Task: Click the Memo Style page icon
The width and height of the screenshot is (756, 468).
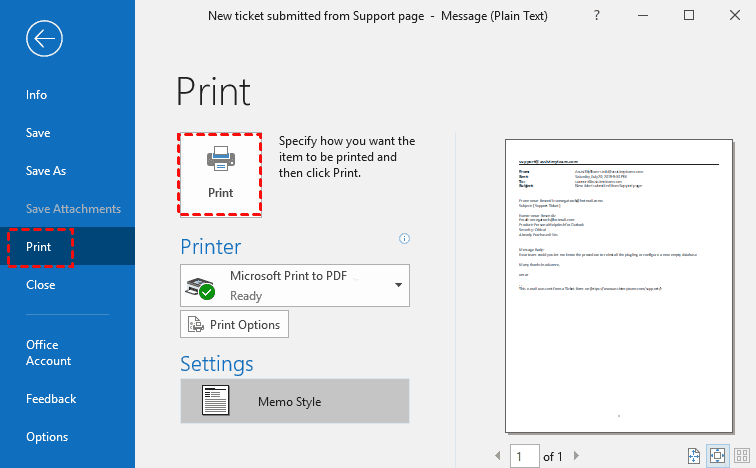Action: point(215,401)
